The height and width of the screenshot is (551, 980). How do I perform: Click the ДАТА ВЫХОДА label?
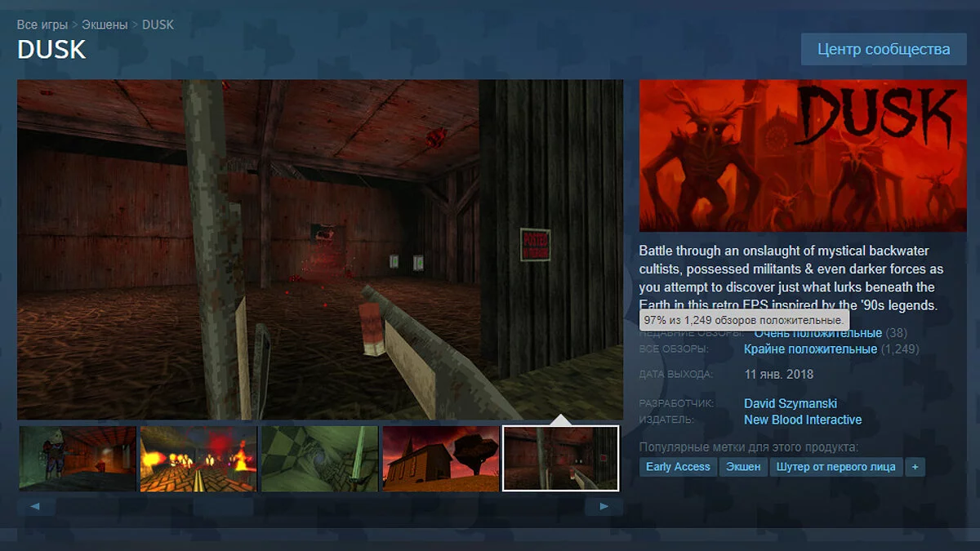tap(676, 375)
